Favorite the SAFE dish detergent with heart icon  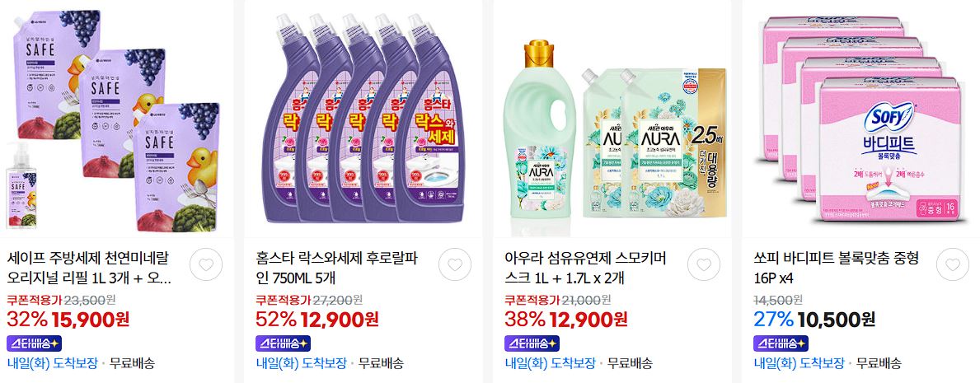[205, 265]
